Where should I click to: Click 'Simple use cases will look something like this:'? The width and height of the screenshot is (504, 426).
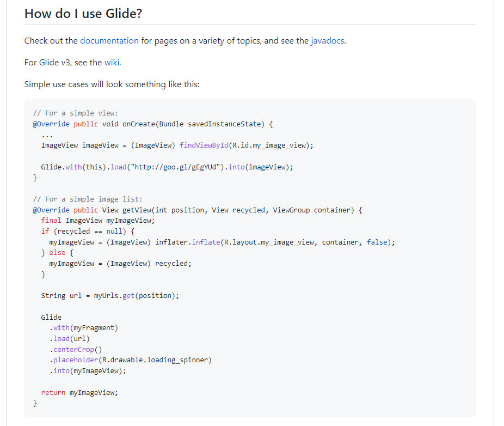112,84
